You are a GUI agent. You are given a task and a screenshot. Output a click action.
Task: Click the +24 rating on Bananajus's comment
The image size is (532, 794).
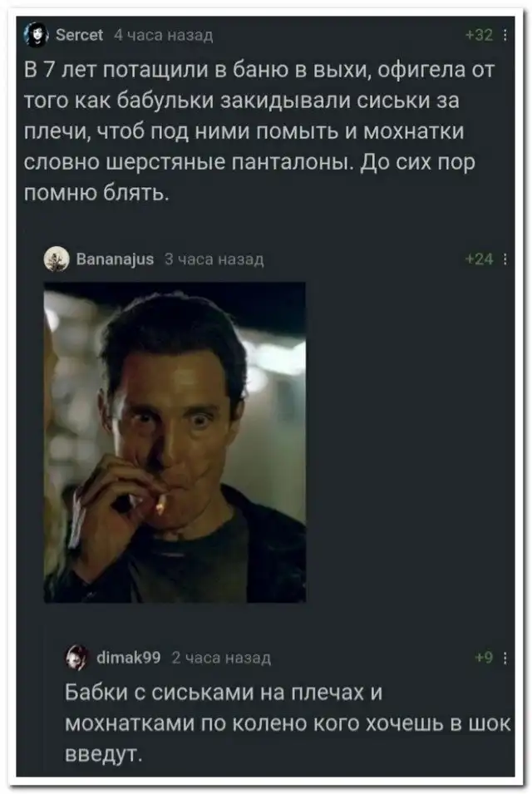[480, 259]
